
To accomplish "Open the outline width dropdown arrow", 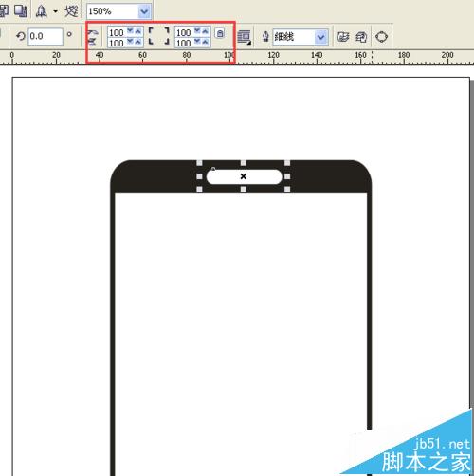I will point(321,37).
